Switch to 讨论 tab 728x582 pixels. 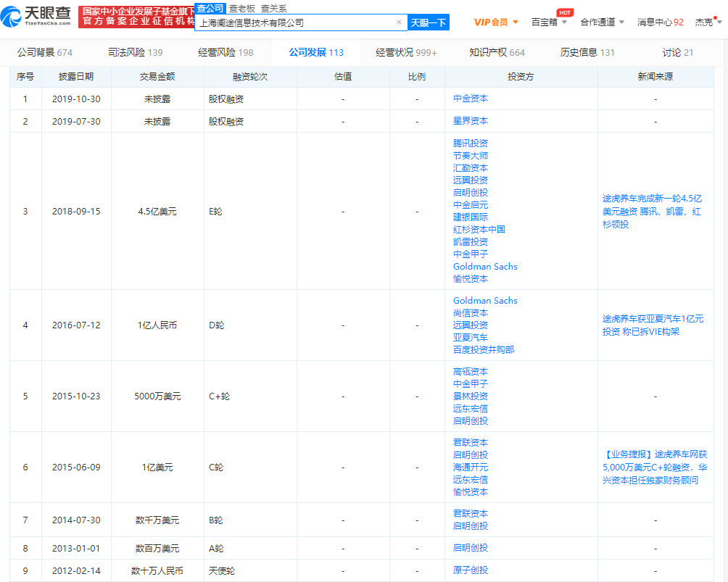coord(677,52)
